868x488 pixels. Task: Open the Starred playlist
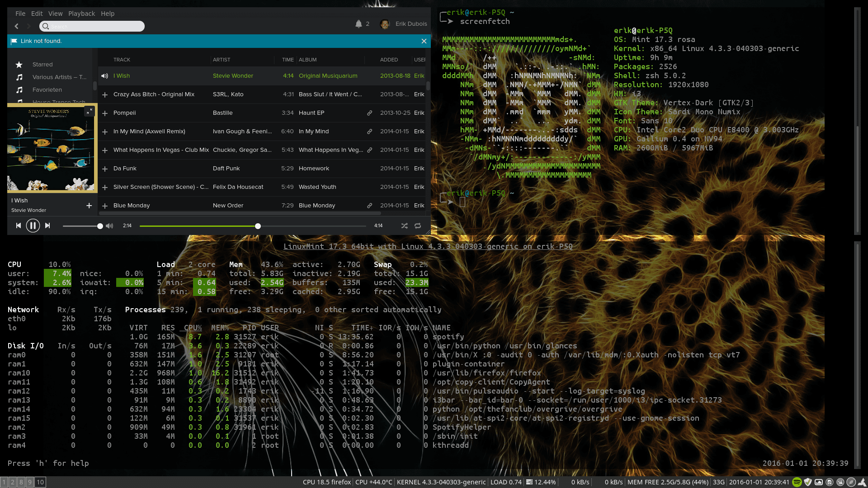click(x=42, y=65)
